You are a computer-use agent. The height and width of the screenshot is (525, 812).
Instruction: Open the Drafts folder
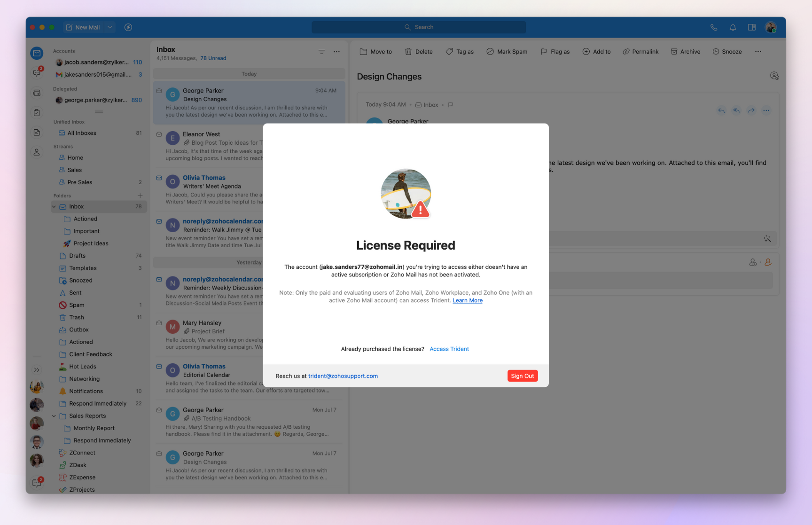pyautogui.click(x=99, y=256)
